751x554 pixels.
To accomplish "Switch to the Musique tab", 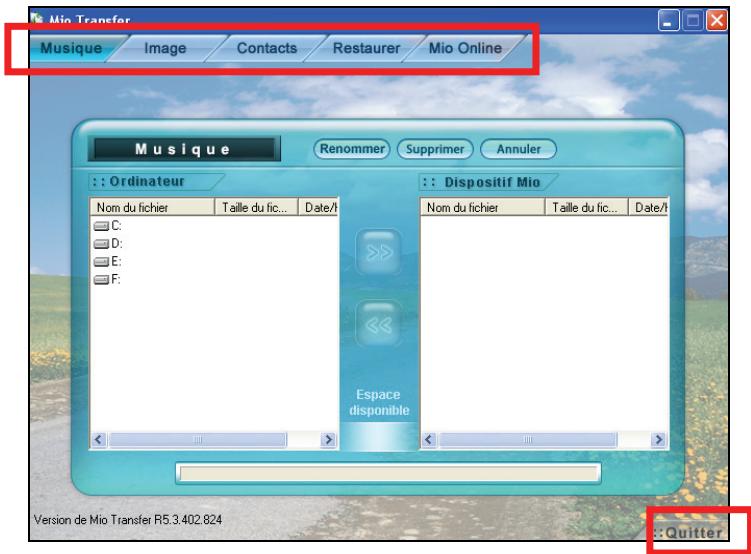I will (72, 48).
